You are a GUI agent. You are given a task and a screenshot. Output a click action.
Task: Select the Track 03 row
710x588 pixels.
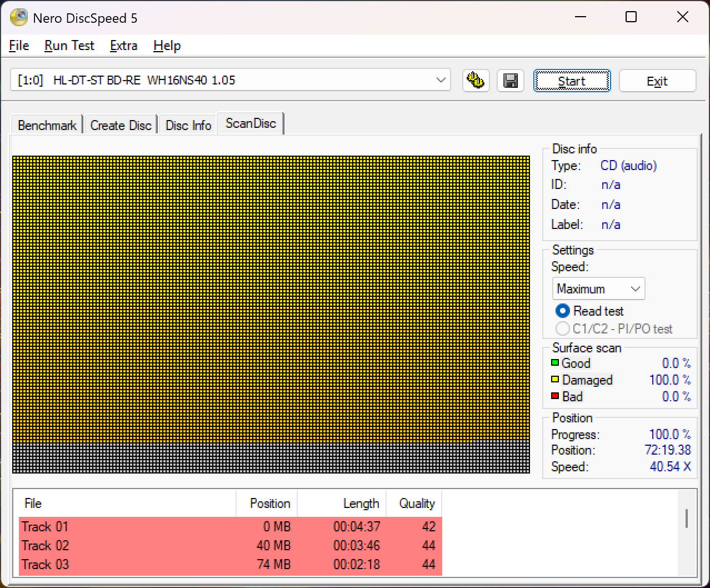[231, 564]
